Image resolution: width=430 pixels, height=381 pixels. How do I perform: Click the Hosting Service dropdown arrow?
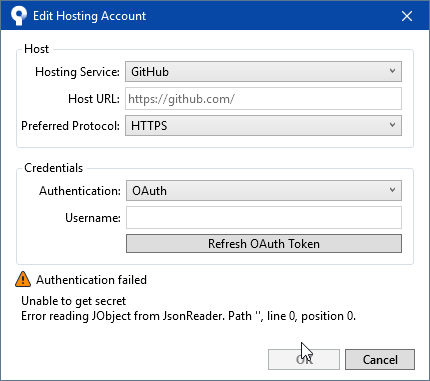(392, 71)
